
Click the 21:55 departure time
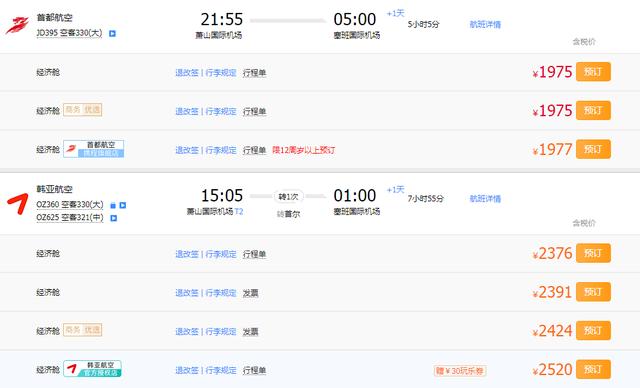point(222,19)
